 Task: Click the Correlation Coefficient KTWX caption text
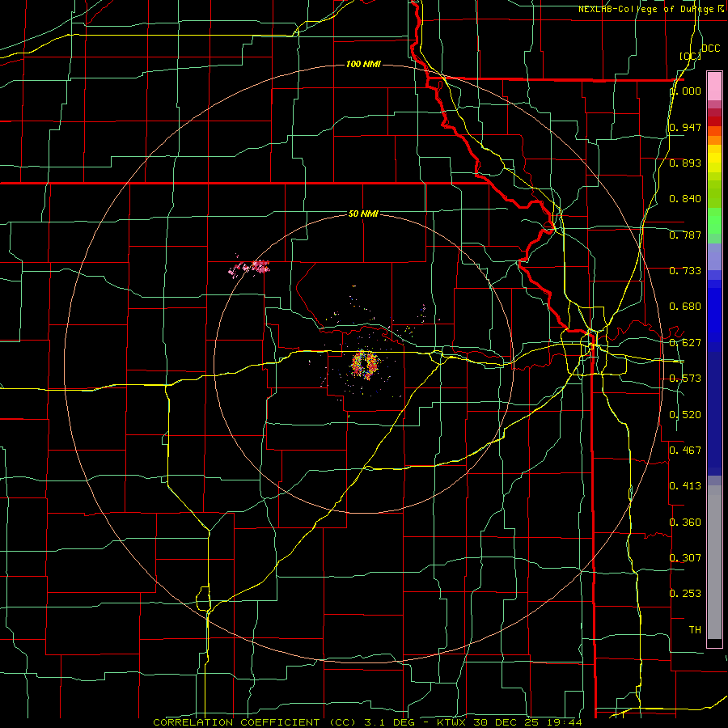[x=368, y=722]
